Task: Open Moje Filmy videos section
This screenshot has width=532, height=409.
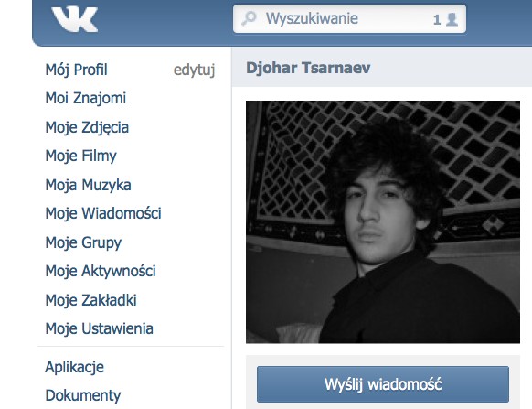Action: point(80,156)
